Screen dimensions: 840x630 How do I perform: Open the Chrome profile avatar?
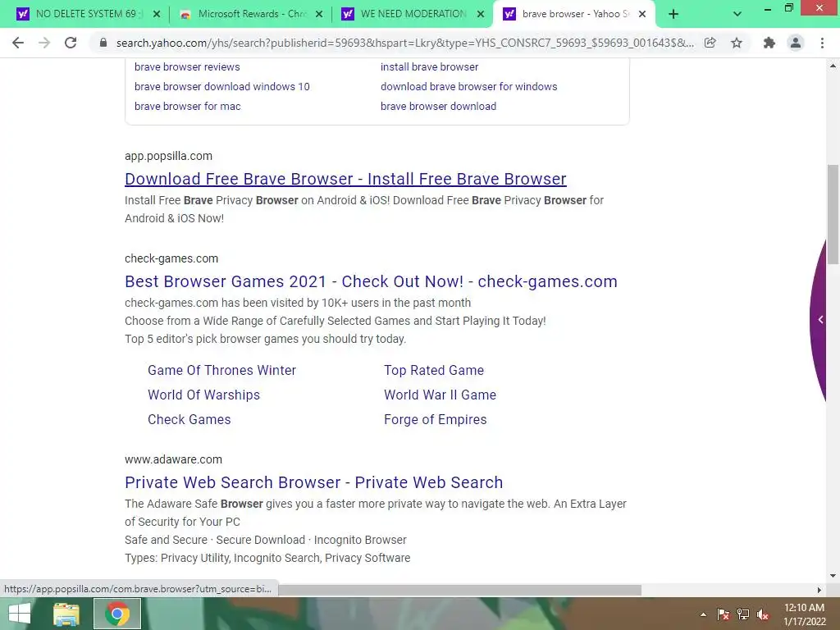tap(796, 43)
